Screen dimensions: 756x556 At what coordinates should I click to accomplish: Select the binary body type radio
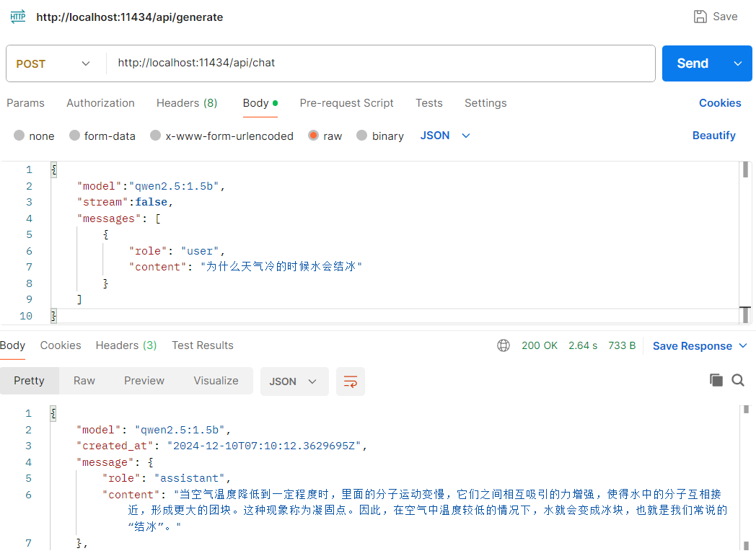pos(361,136)
